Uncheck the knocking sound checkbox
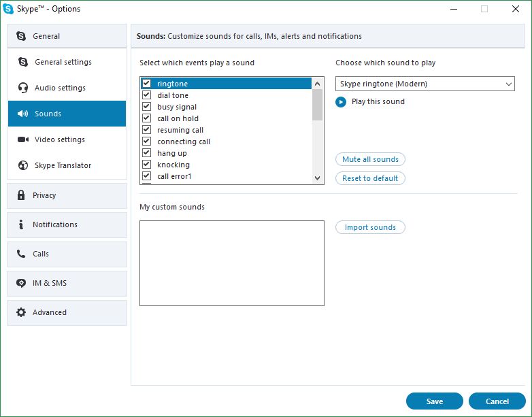The height and width of the screenshot is (417, 532). tap(146, 164)
